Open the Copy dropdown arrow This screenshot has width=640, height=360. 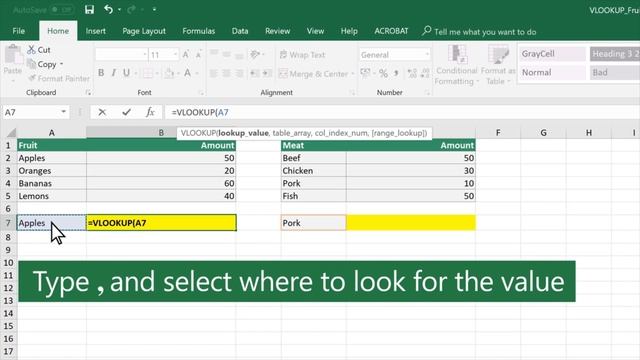(62, 64)
